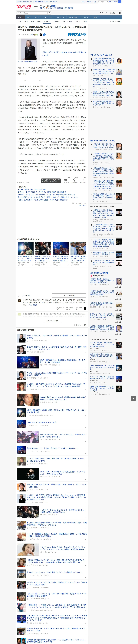Click the 購入履歴 button
138x644 pixels.
click(x=112, y=13)
